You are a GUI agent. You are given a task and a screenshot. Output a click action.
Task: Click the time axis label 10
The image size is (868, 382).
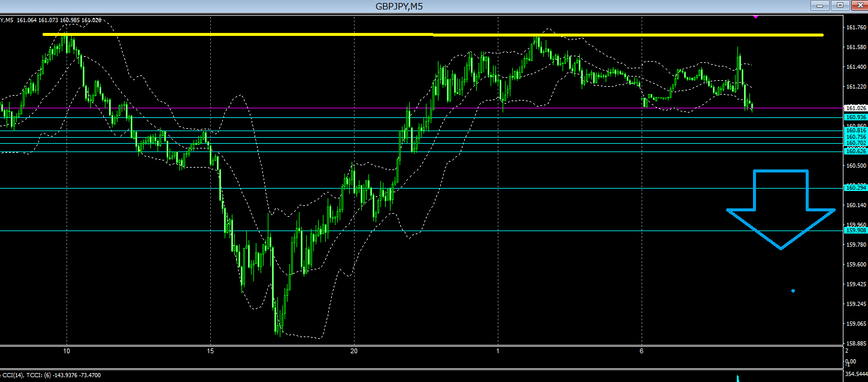(x=66, y=351)
